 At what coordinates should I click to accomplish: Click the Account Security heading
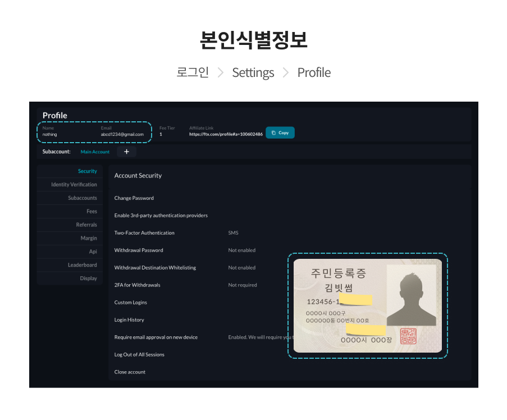(x=138, y=176)
